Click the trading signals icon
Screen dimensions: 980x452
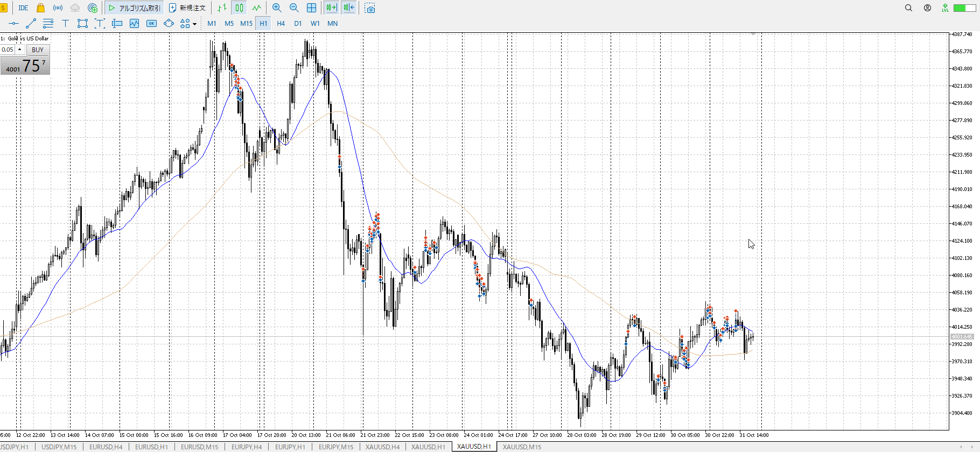[x=58, y=8]
